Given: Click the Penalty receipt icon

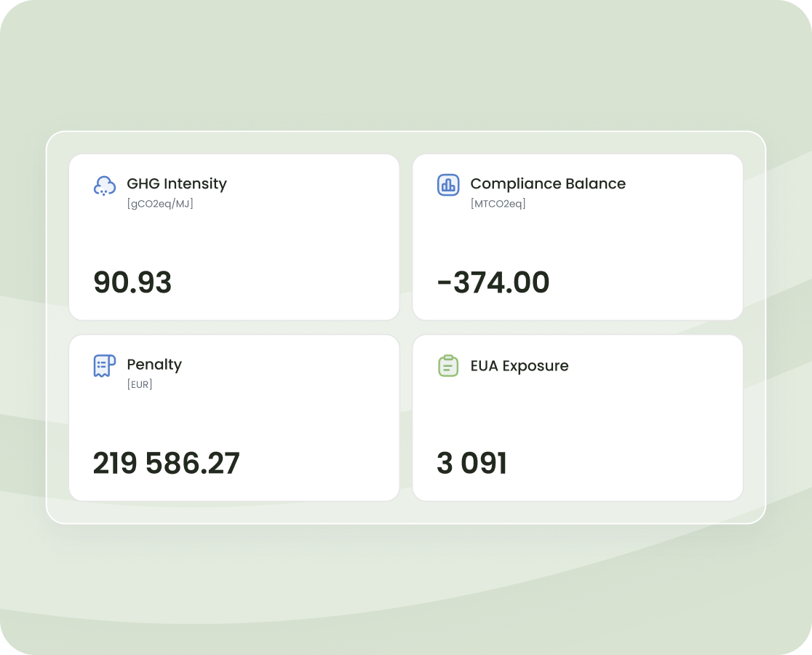Looking at the screenshot, I should (105, 366).
